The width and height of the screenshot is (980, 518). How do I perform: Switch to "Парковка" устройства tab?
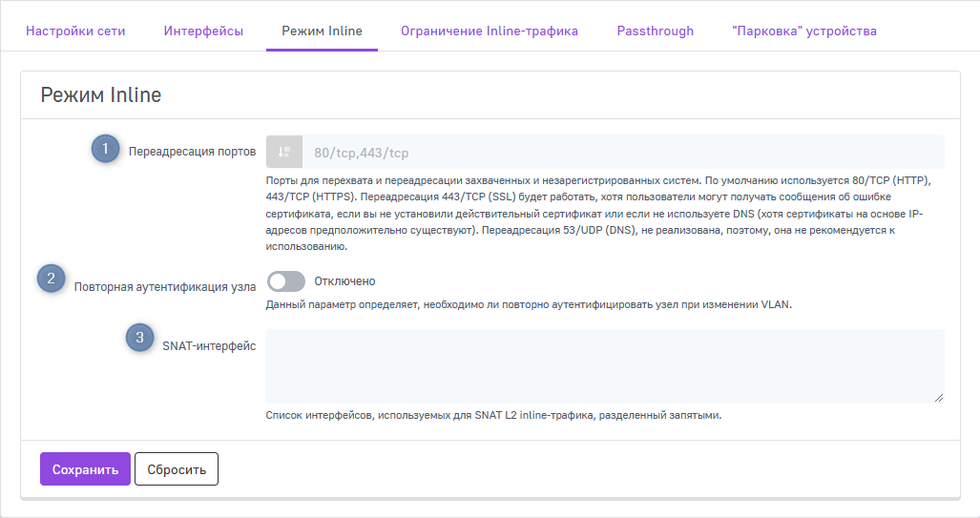point(803,31)
